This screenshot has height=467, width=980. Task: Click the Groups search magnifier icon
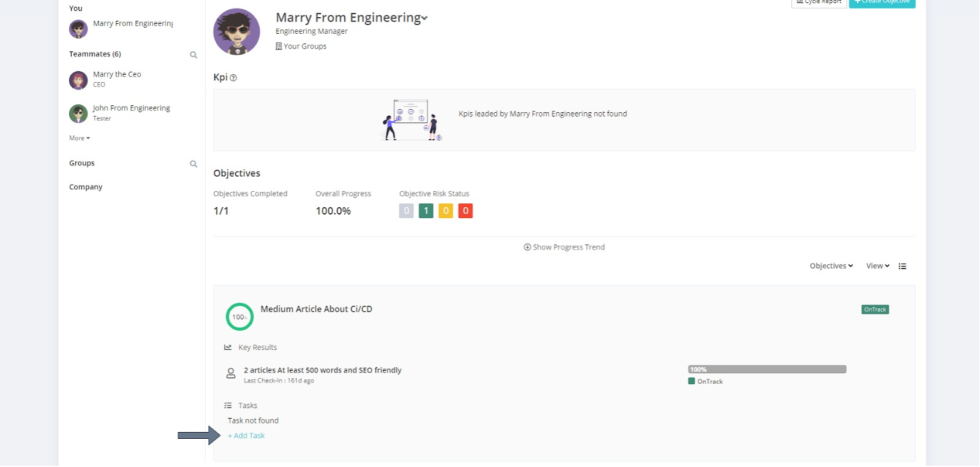194,164
